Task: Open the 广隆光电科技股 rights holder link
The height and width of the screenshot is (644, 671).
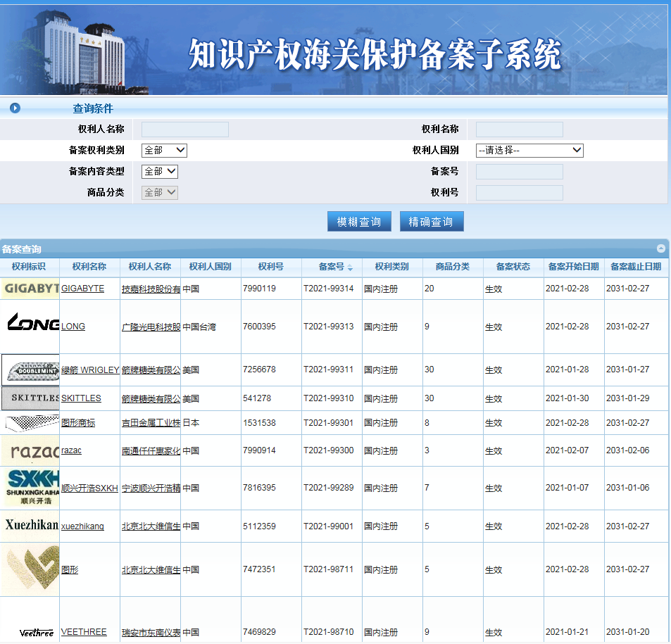Action: tap(151, 327)
